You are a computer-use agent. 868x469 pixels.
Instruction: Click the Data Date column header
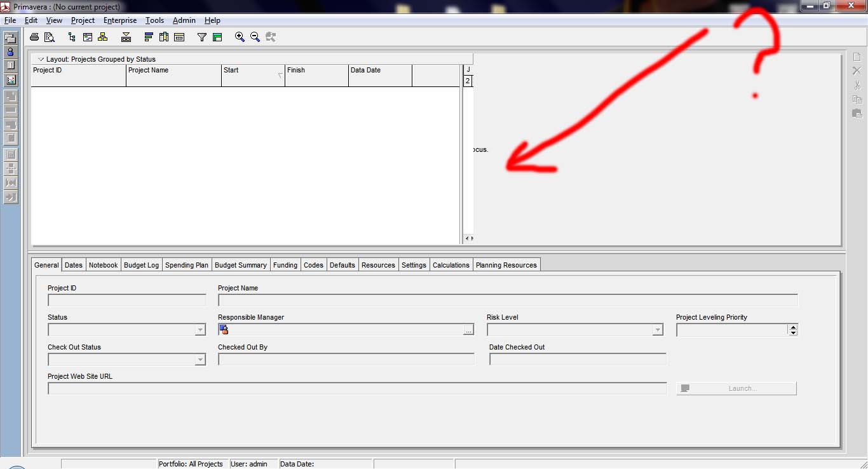coord(380,75)
